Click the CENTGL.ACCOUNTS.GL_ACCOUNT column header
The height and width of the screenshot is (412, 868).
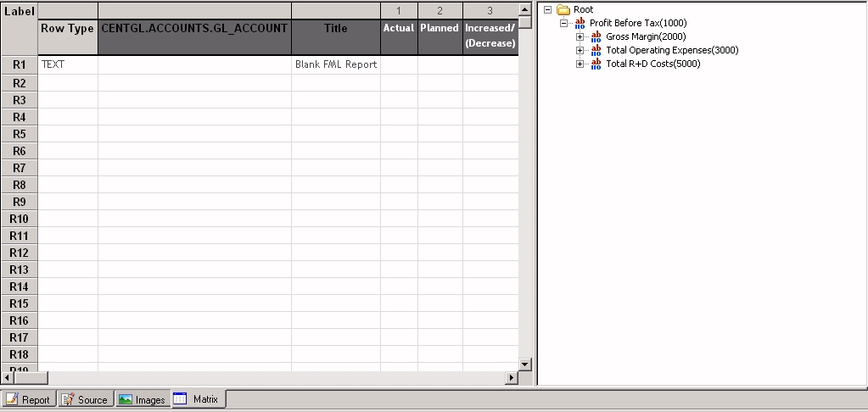194,37
